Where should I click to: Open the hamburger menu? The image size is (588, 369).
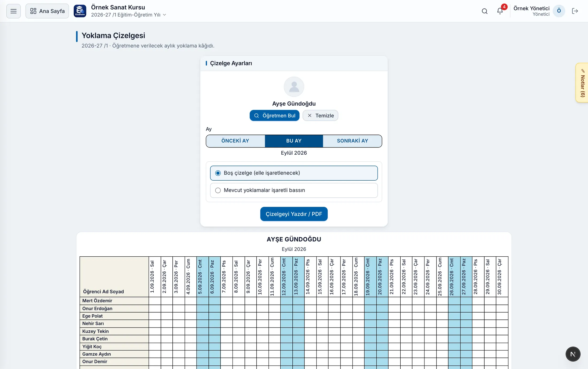click(x=13, y=11)
